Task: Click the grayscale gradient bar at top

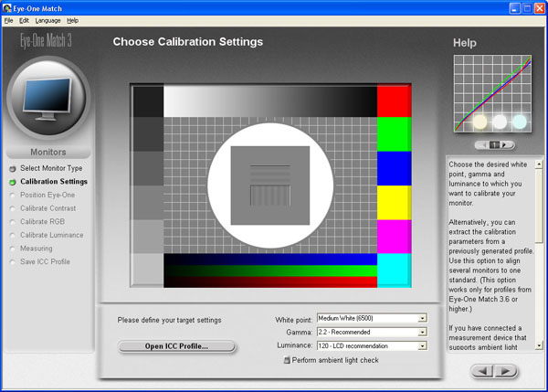Action: click(270, 101)
